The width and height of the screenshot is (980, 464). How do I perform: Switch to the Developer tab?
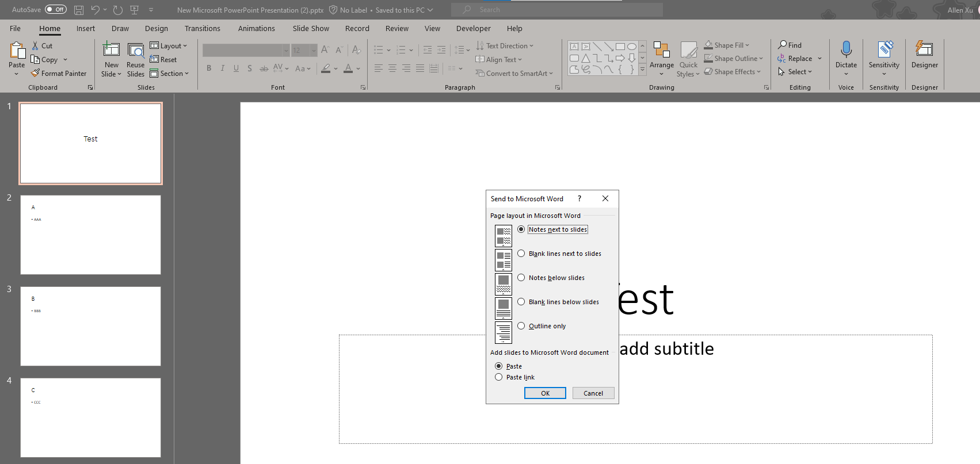(x=474, y=28)
